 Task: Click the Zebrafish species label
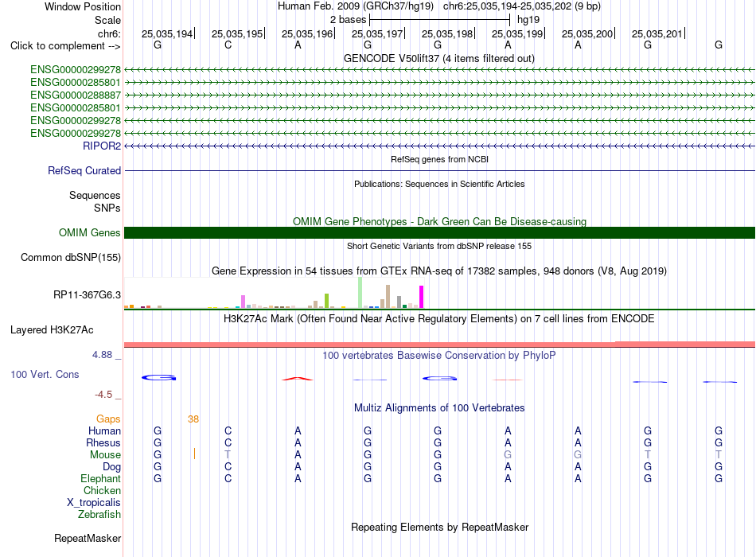pos(99,515)
